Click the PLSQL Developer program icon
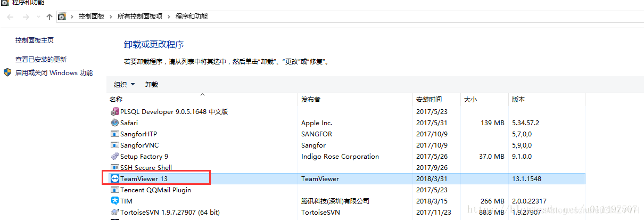 click(x=114, y=112)
